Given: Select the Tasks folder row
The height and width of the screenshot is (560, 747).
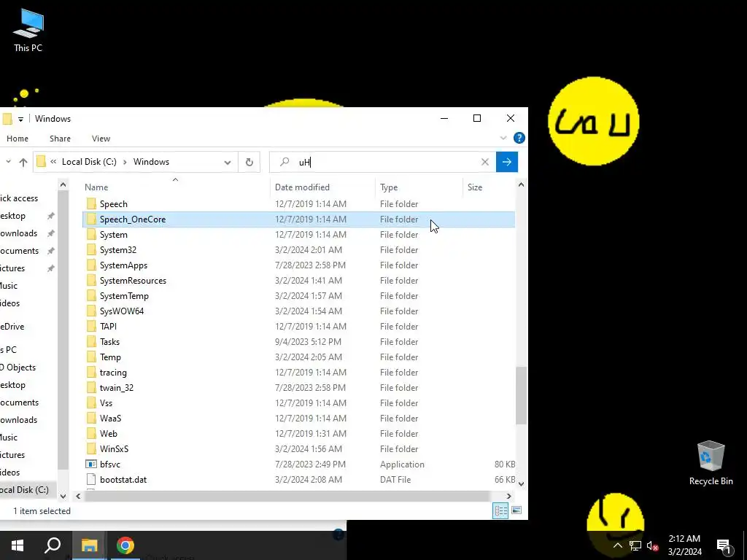Looking at the screenshot, I should (298, 342).
